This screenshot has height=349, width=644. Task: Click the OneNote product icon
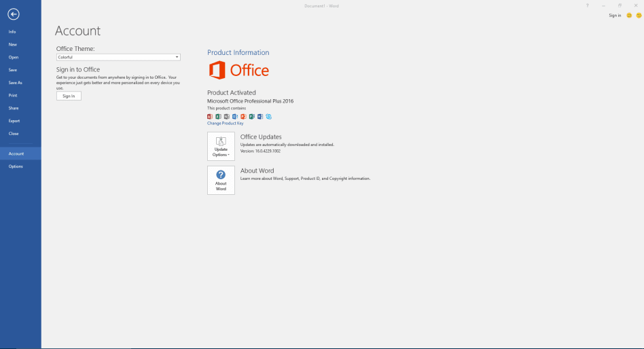227,117
